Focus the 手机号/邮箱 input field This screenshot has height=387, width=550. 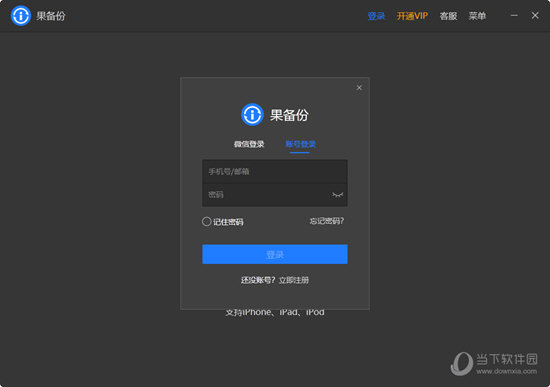click(x=275, y=171)
